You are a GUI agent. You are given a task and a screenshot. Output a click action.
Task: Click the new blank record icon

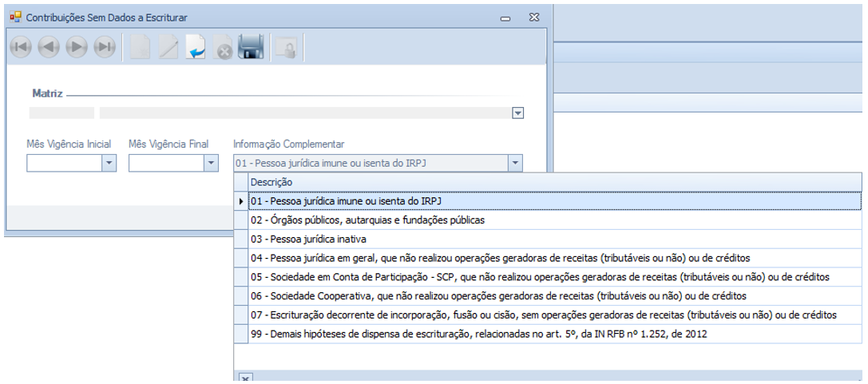141,48
